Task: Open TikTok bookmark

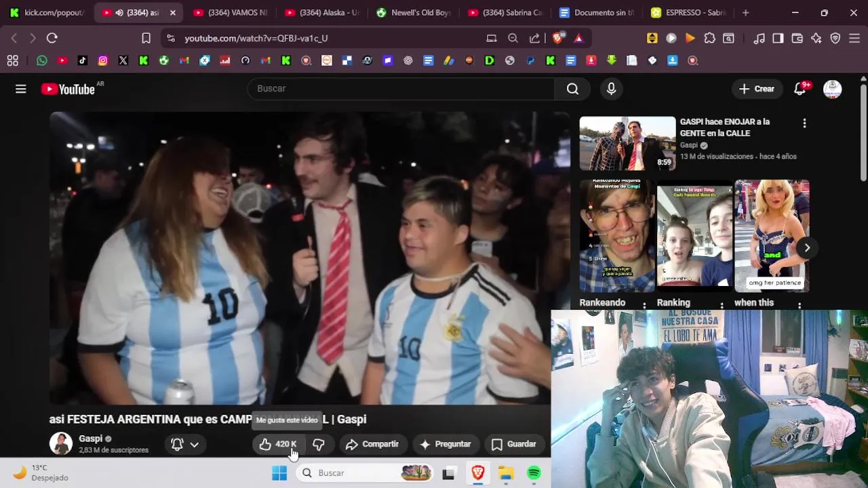Action: click(83, 60)
